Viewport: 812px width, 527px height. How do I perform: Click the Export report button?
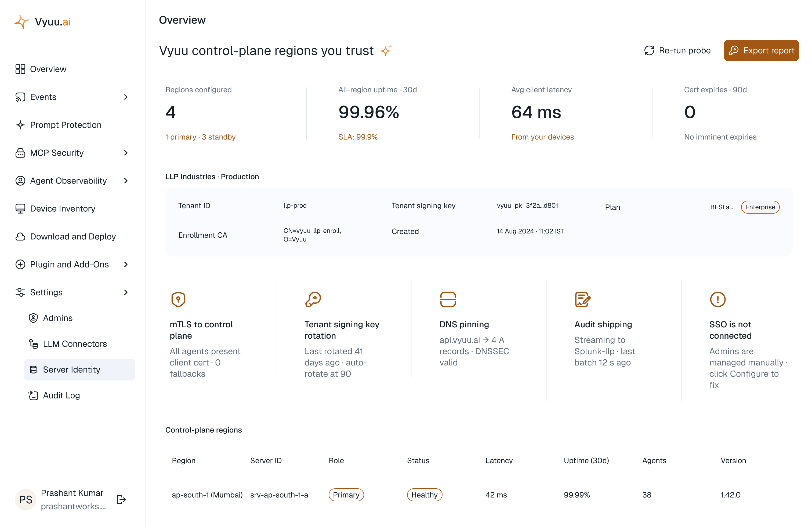click(761, 50)
